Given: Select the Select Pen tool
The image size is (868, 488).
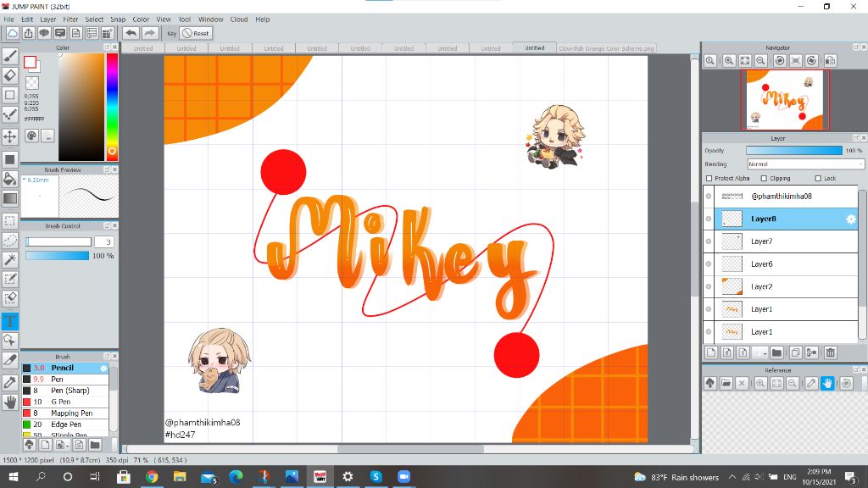Looking at the screenshot, I should coord(10,279).
